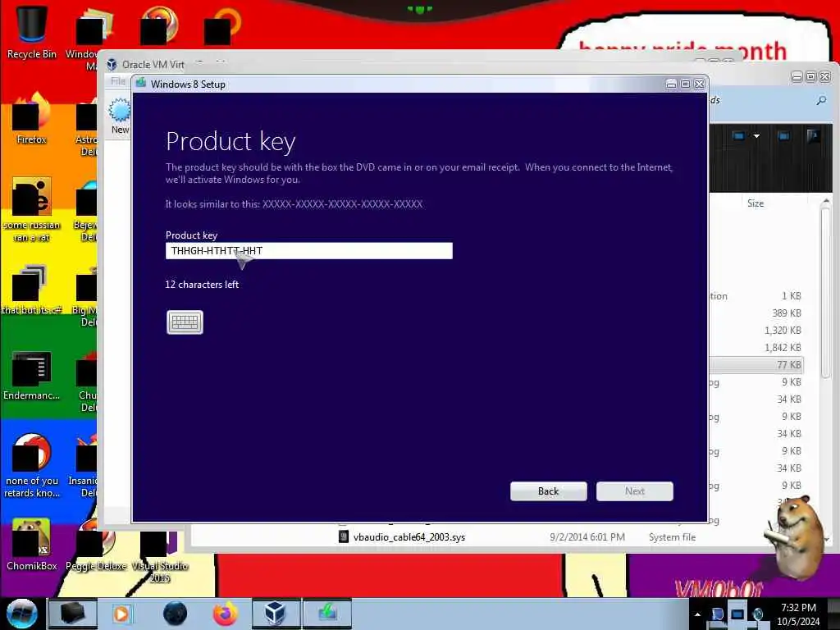Open the Firefox desktop shortcut
Screen dimensions: 840x630
[x=31, y=119]
